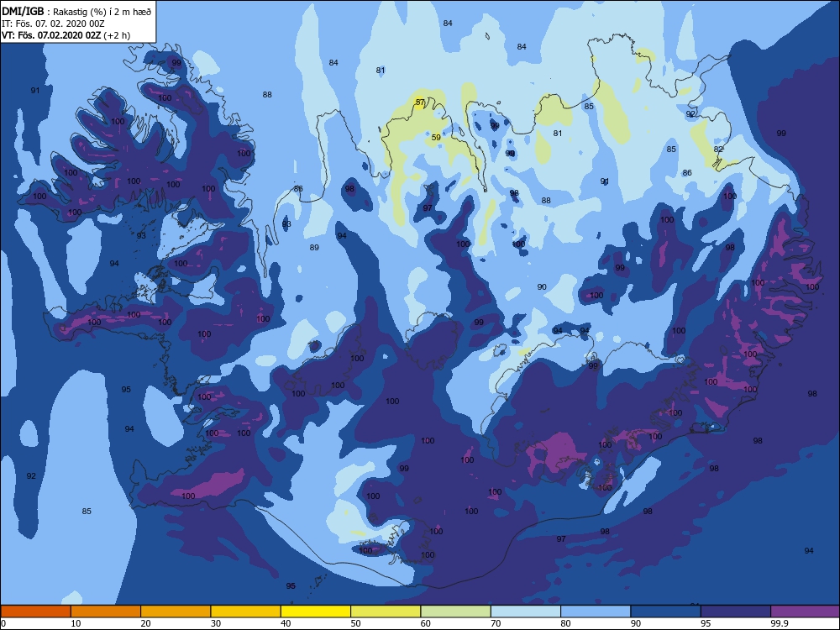Pick the amber 20–30 legend swatch

(176, 612)
